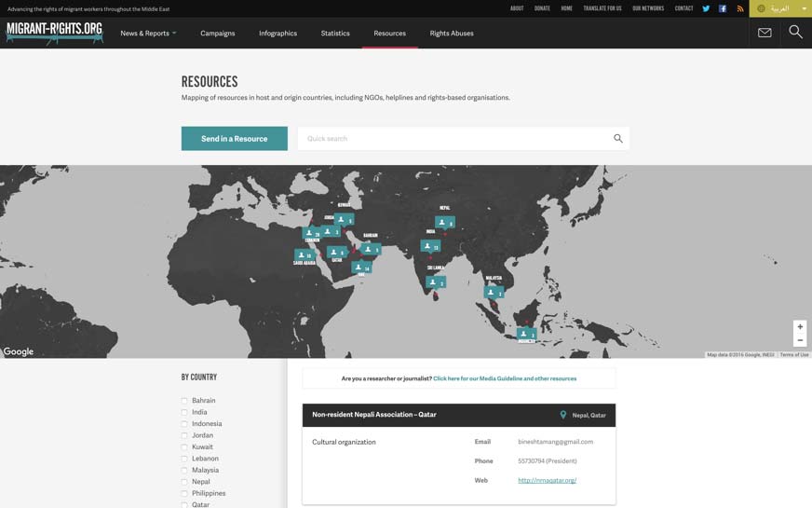This screenshot has height=508, width=812.
Task: Click the Indonesia map marker
Action: (x=526, y=334)
